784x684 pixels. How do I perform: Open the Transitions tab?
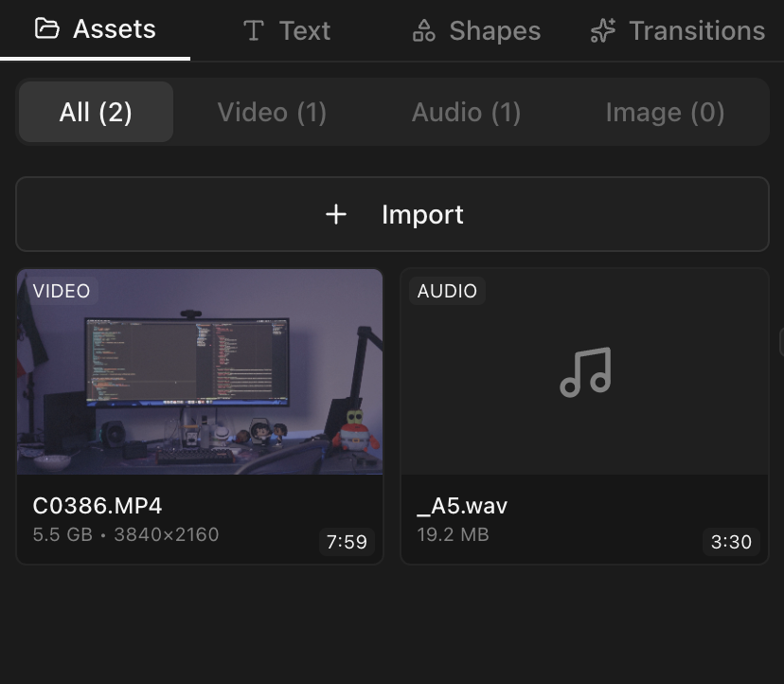coord(677,29)
